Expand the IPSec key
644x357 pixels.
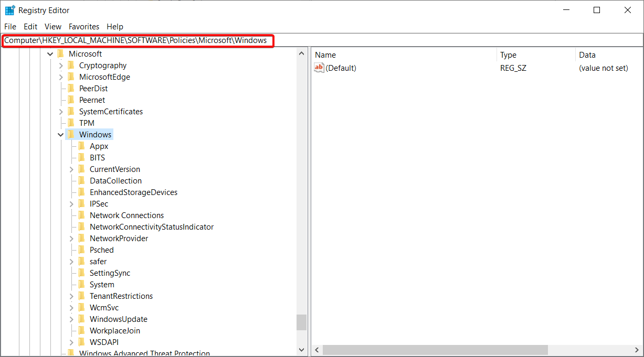click(x=71, y=204)
